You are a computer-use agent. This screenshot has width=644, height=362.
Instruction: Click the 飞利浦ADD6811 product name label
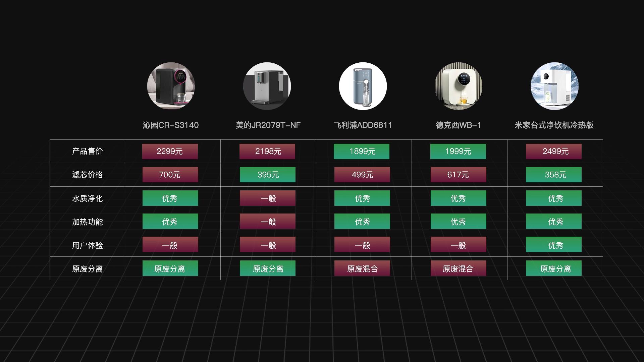[x=363, y=125]
